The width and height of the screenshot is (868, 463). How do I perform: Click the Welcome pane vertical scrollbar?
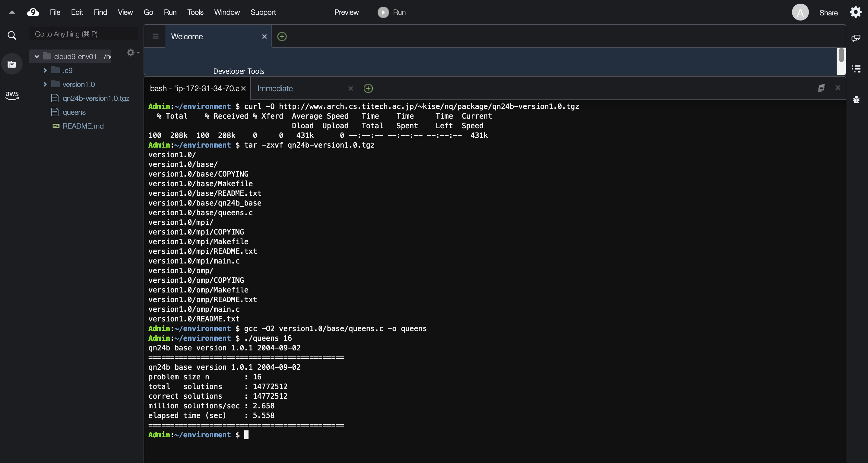coord(841,55)
